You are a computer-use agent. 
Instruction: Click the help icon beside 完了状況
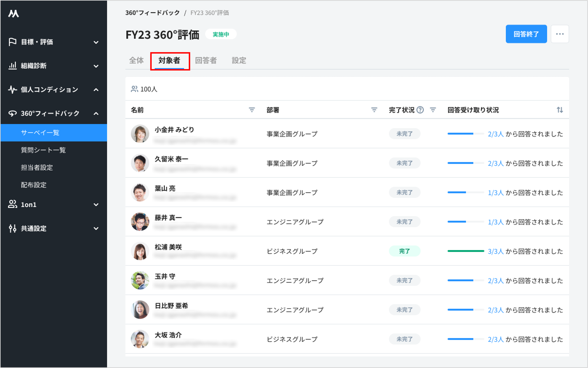pyautogui.click(x=420, y=110)
